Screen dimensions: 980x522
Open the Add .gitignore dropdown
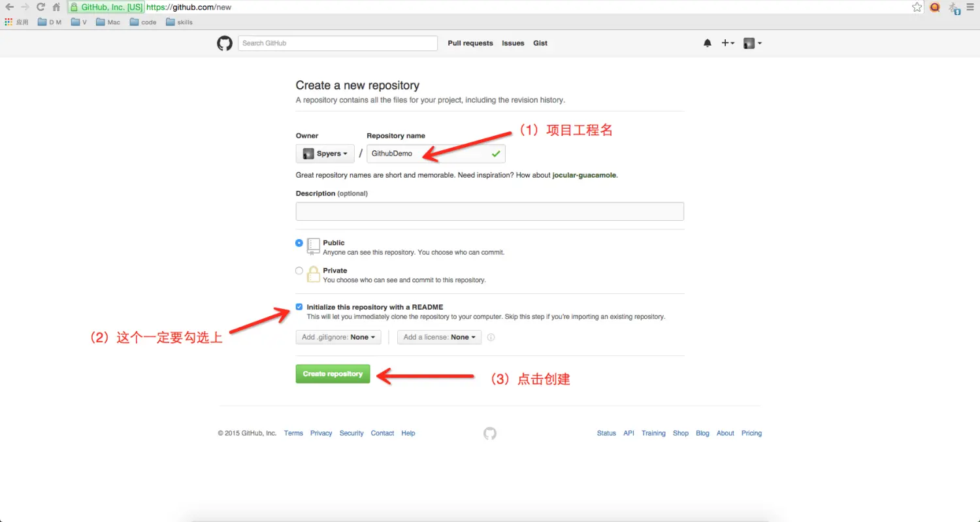tap(338, 337)
